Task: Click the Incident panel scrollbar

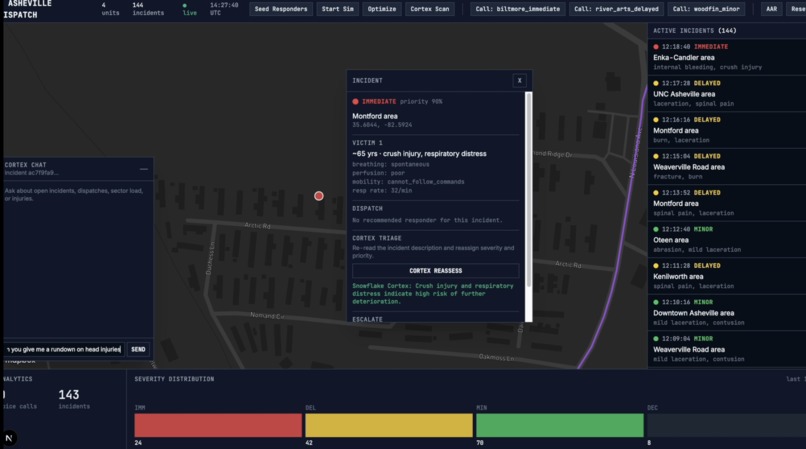Action: 528,189
